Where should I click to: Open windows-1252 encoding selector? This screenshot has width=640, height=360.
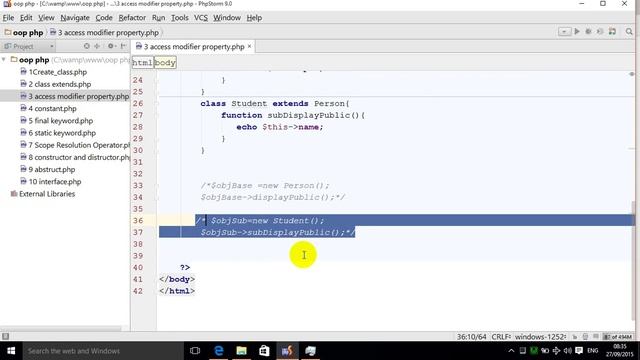coord(540,337)
